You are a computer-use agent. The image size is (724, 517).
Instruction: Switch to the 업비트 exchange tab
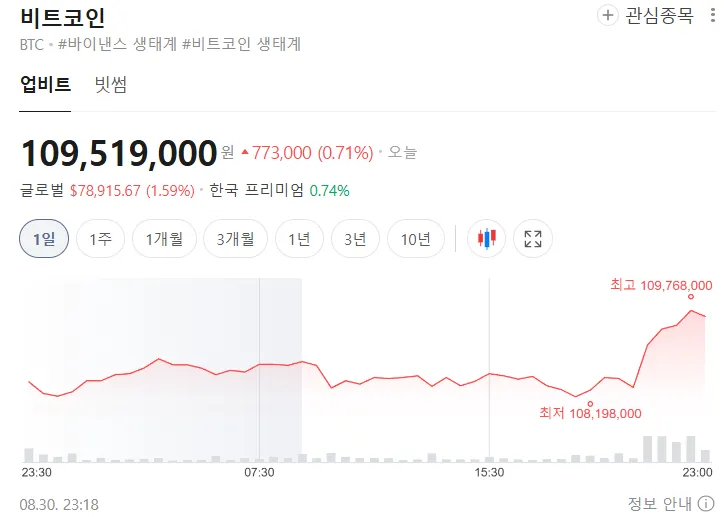45,85
